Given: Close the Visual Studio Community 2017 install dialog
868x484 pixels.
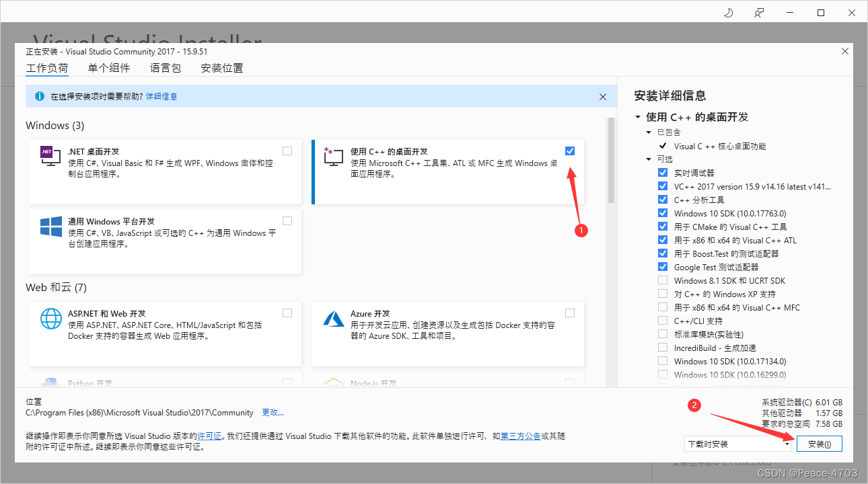Looking at the screenshot, I should (x=845, y=51).
